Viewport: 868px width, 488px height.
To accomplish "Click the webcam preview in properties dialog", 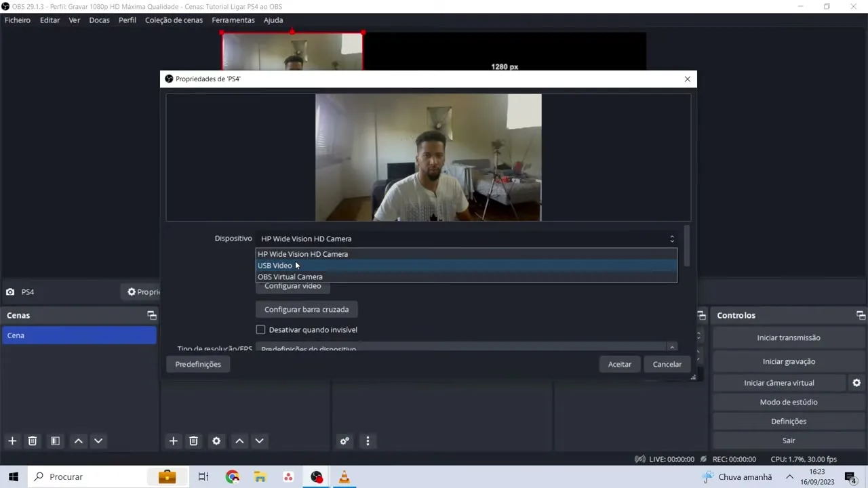I will click(429, 157).
